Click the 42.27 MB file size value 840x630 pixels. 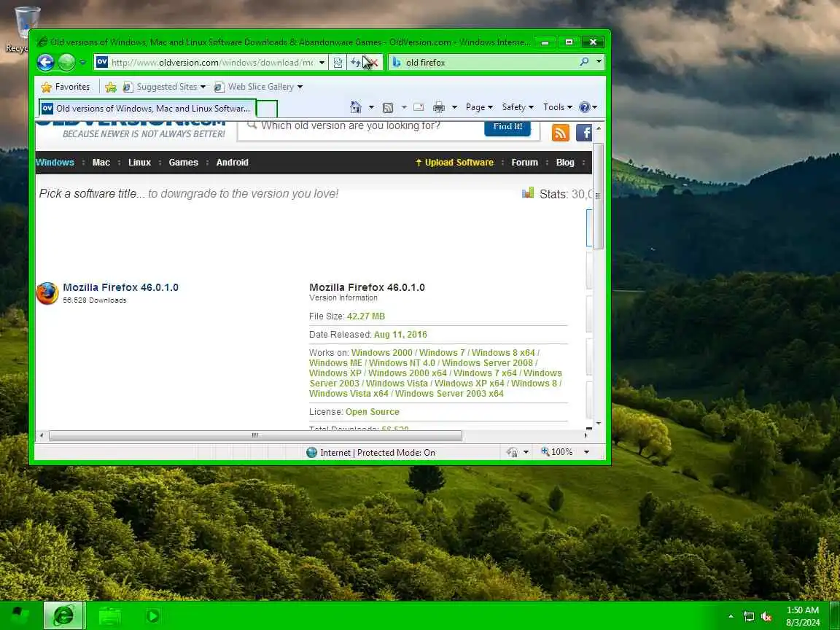(366, 316)
